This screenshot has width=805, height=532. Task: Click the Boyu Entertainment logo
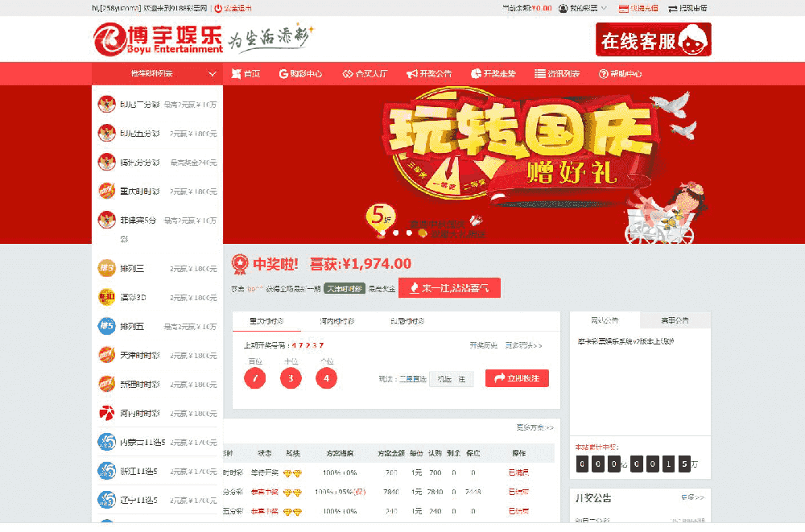click(158, 38)
